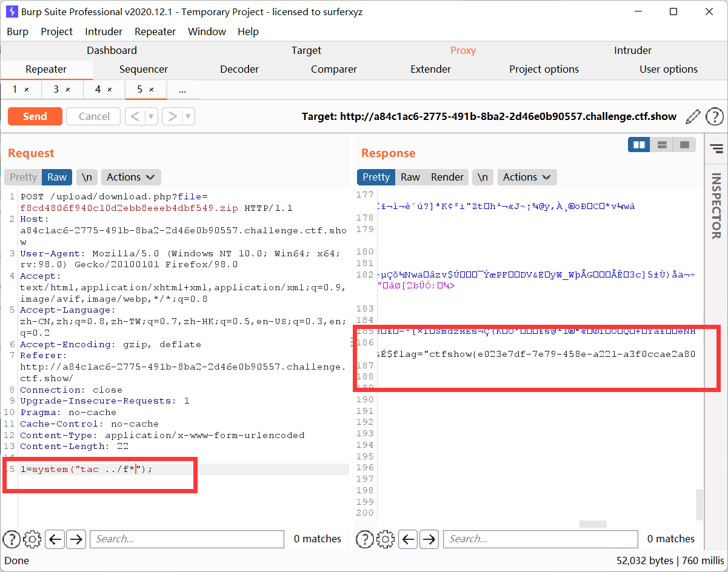Open search help in the Response pane footer
The width and height of the screenshot is (728, 572).
[x=364, y=539]
